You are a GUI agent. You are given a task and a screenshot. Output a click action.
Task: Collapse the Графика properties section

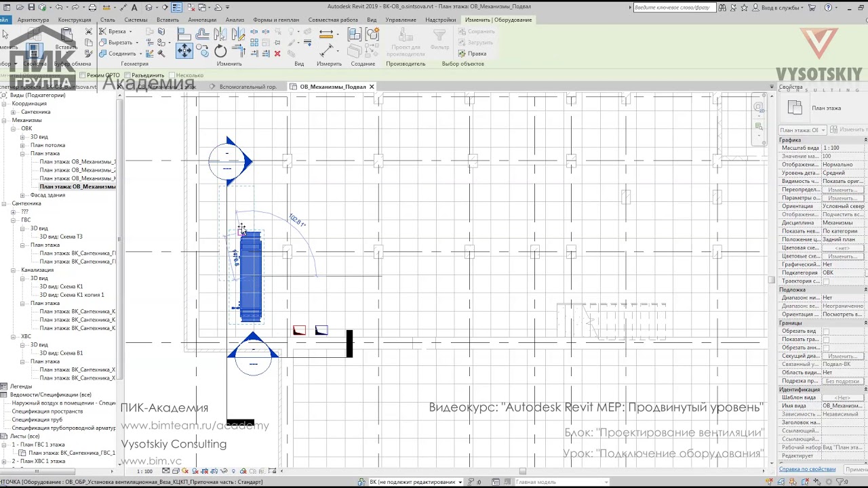(865, 140)
